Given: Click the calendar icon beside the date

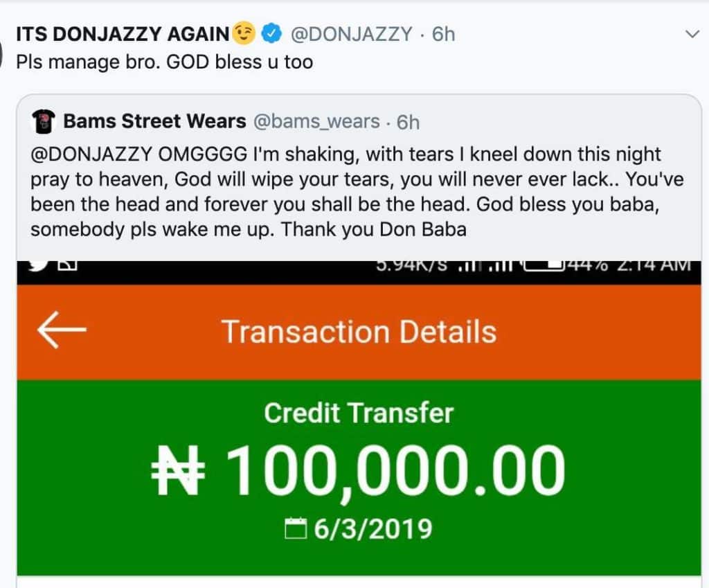Looking at the screenshot, I should point(295,530).
